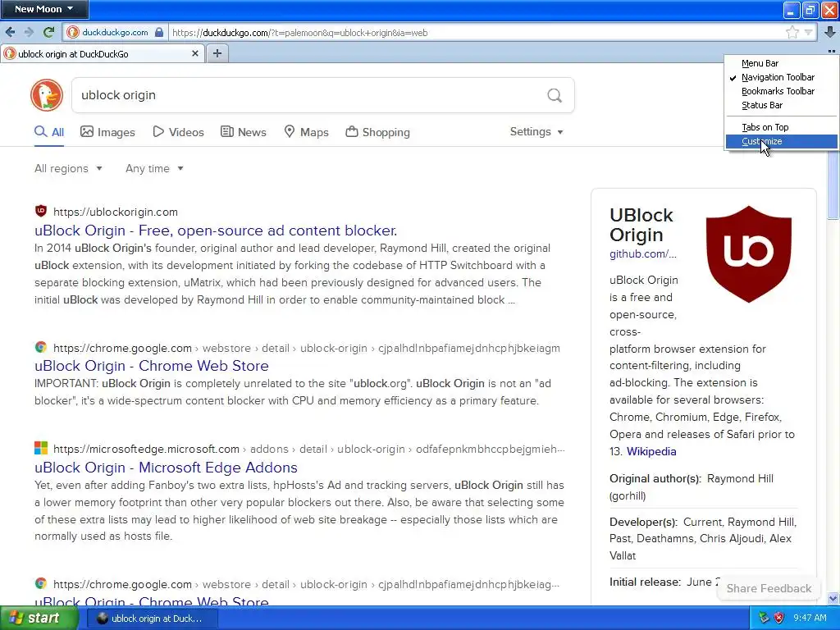Open the New Moon application menu
The image size is (840, 630).
pyautogui.click(x=44, y=9)
